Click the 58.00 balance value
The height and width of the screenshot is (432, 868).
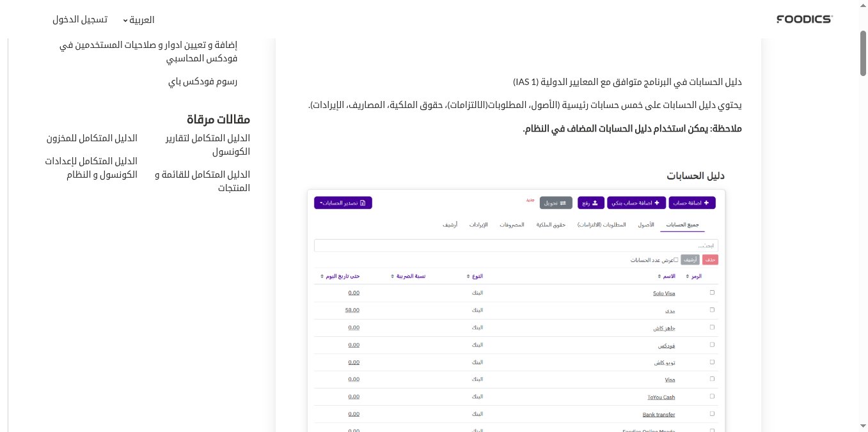click(352, 310)
